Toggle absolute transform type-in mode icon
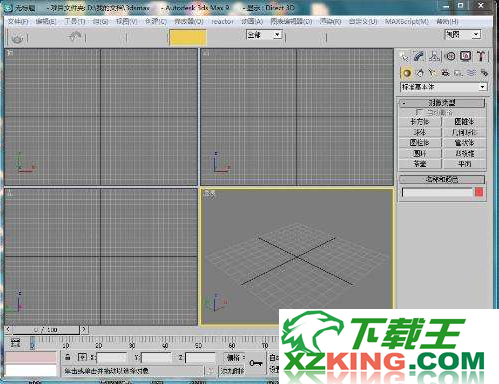The height and width of the screenshot is (384, 499). click(82, 357)
